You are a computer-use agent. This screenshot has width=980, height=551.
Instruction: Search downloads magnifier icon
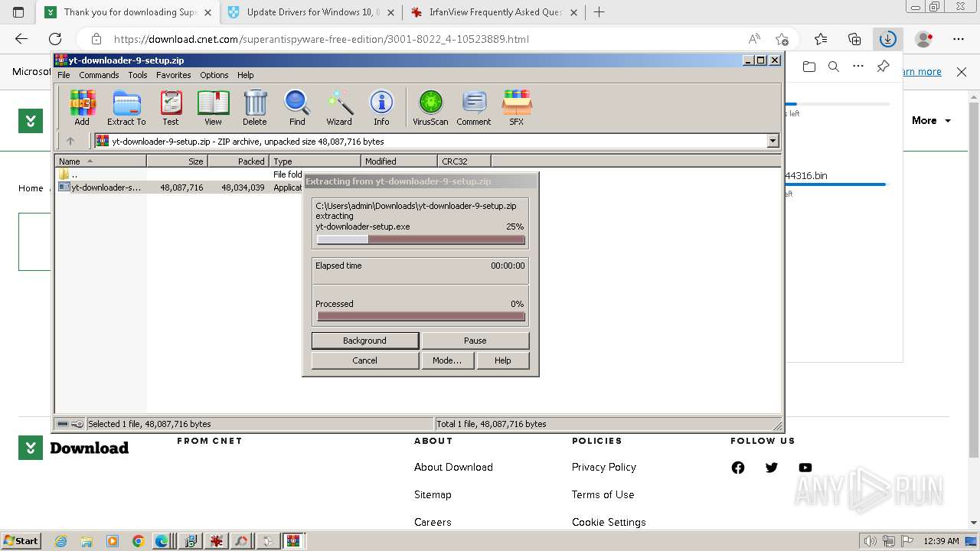point(834,67)
